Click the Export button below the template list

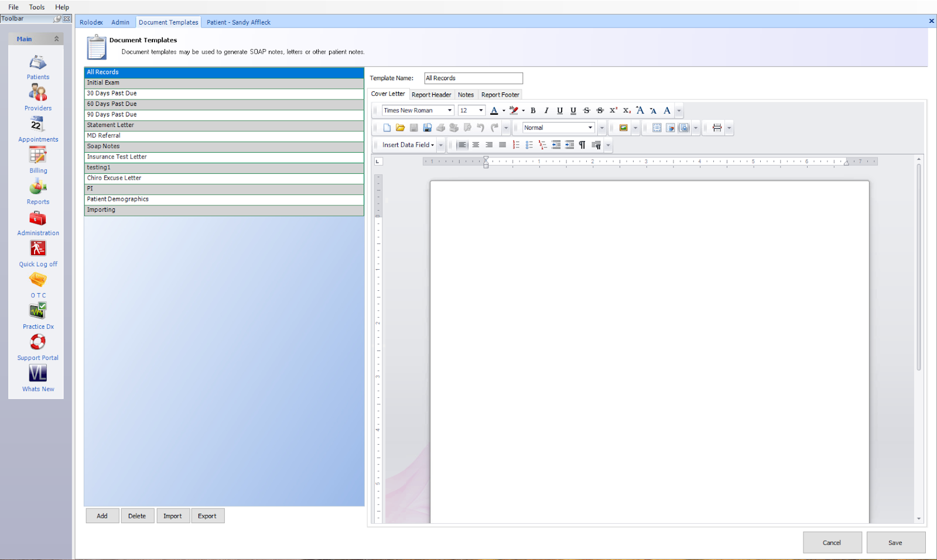tap(208, 516)
